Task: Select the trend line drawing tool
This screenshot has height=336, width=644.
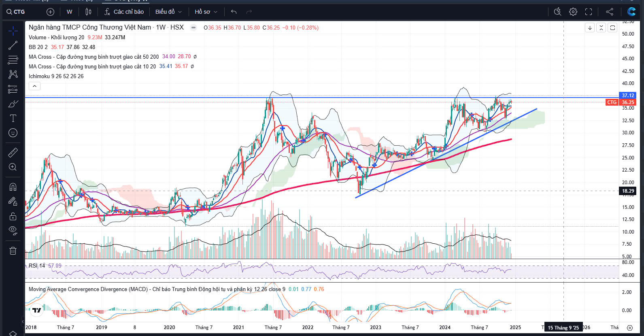Action: point(13,45)
